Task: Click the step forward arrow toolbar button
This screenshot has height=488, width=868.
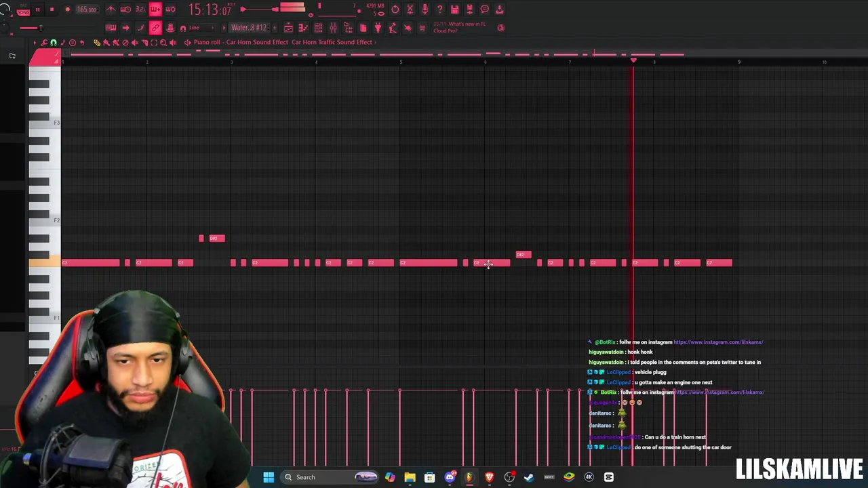Action: [125, 28]
